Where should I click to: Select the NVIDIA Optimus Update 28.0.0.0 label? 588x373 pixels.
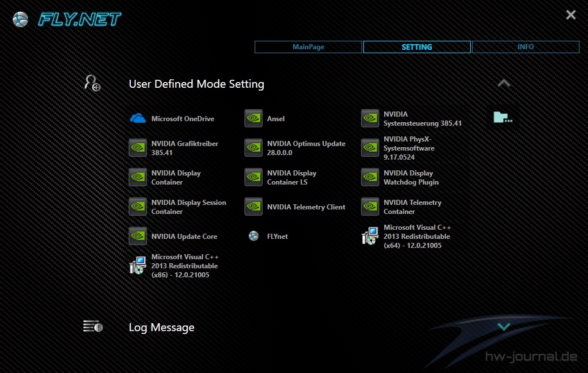pos(306,148)
